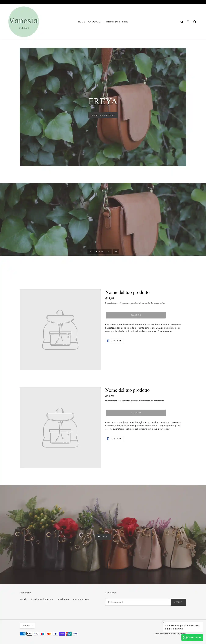The width and height of the screenshot is (206, 644).
Task: Open the search magnifier icon
Action: pos(182,22)
